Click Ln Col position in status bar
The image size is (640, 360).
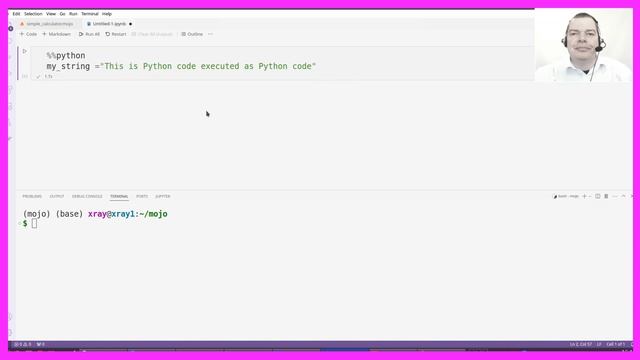(x=581, y=344)
